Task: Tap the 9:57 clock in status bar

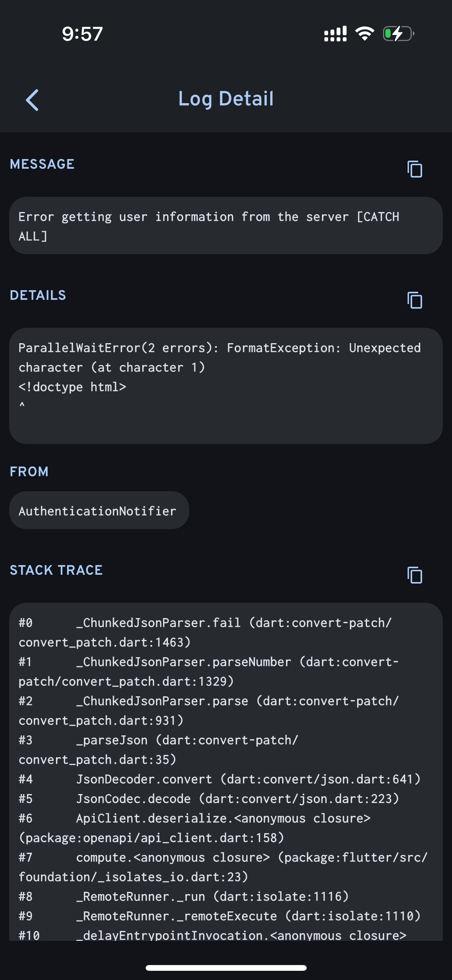Action: pos(82,34)
